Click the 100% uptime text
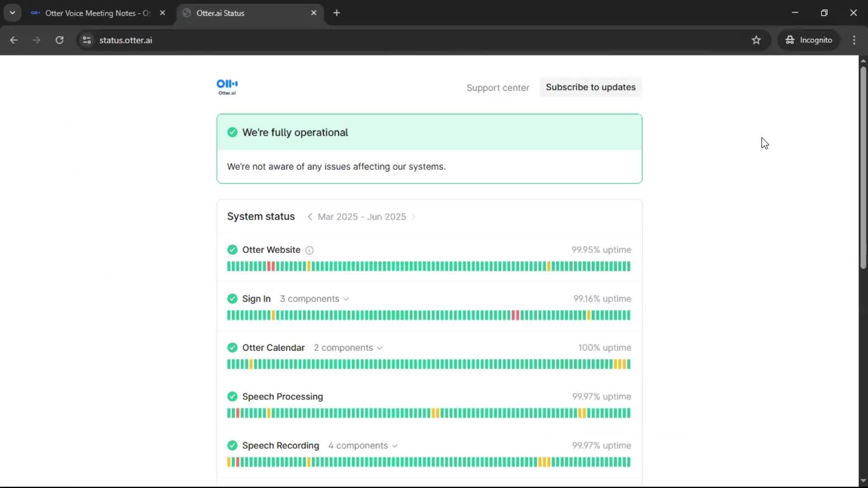This screenshot has height=488, width=868. (x=604, y=347)
